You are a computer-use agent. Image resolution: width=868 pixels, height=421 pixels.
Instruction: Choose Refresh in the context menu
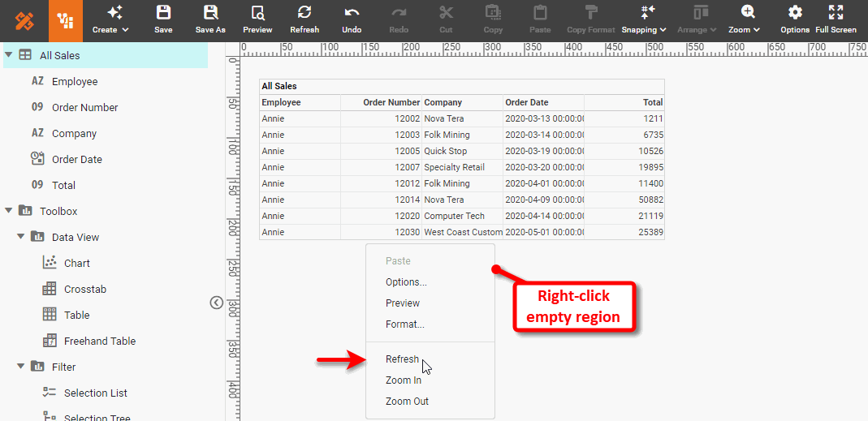pos(402,359)
